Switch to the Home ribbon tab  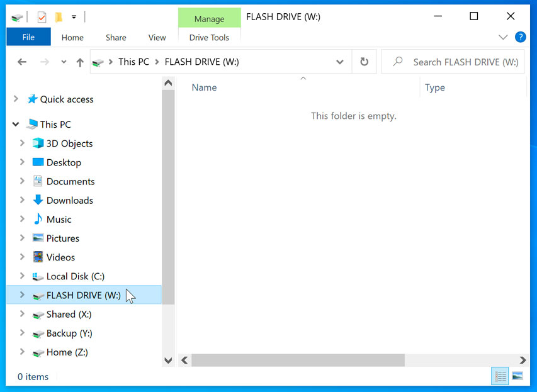click(72, 37)
